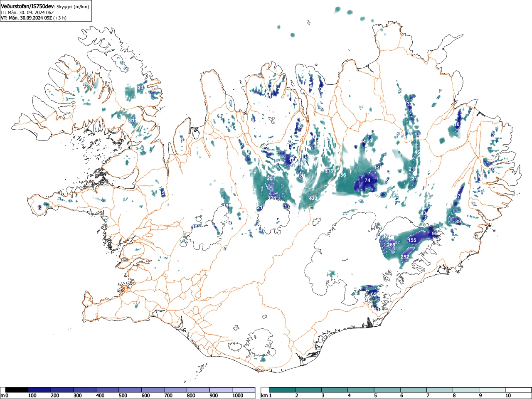Viewport: 532px width, 399px height.
Task: Click the 6 tick label on the km legend
Action: click(401, 396)
